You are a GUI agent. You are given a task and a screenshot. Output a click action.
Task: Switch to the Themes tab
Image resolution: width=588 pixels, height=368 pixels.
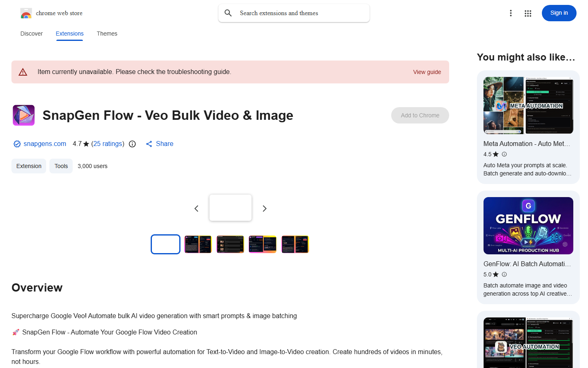(107, 34)
